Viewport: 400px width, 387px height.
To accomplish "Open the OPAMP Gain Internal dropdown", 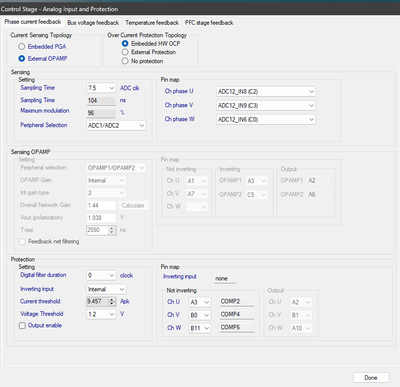I will [106, 181].
